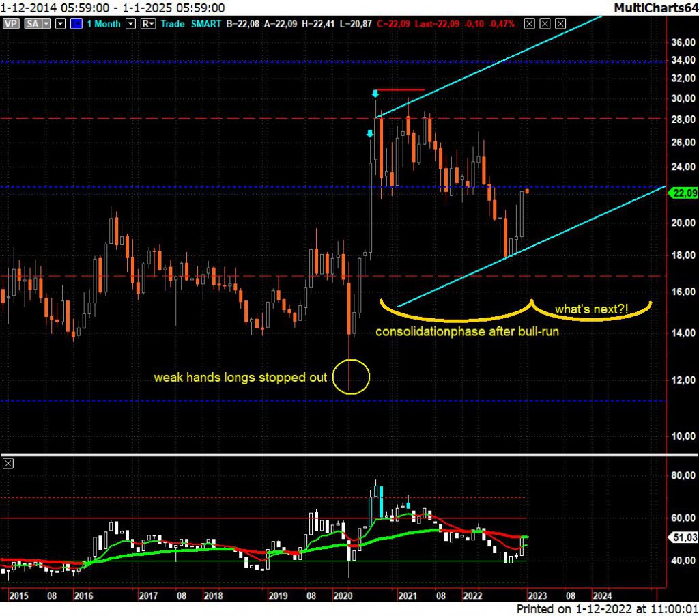Click the middle X box in the status line
Image resolution: width=699 pixels, height=616 pixels.
point(545,23)
